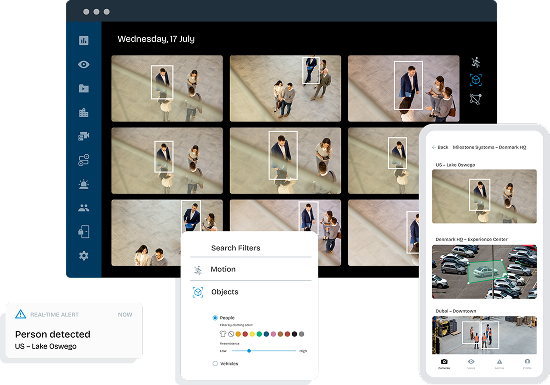Click the phone header title after Back
The width and height of the screenshot is (550, 385).
click(x=489, y=147)
